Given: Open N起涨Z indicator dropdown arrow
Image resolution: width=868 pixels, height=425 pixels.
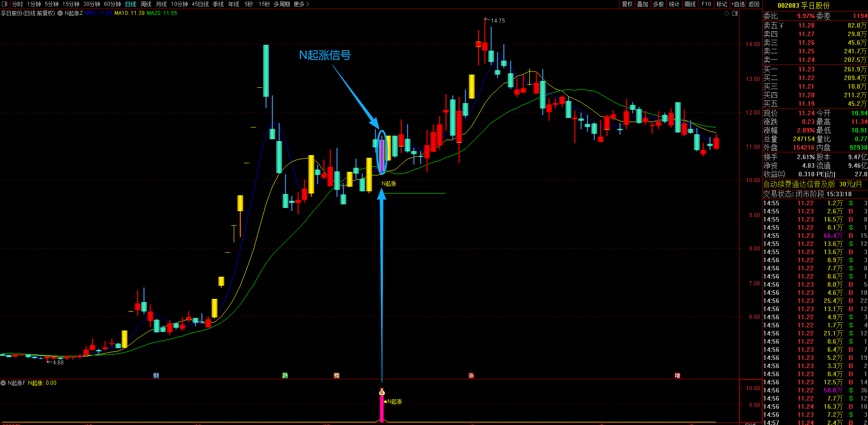Looking at the screenshot, I should pos(60,13).
